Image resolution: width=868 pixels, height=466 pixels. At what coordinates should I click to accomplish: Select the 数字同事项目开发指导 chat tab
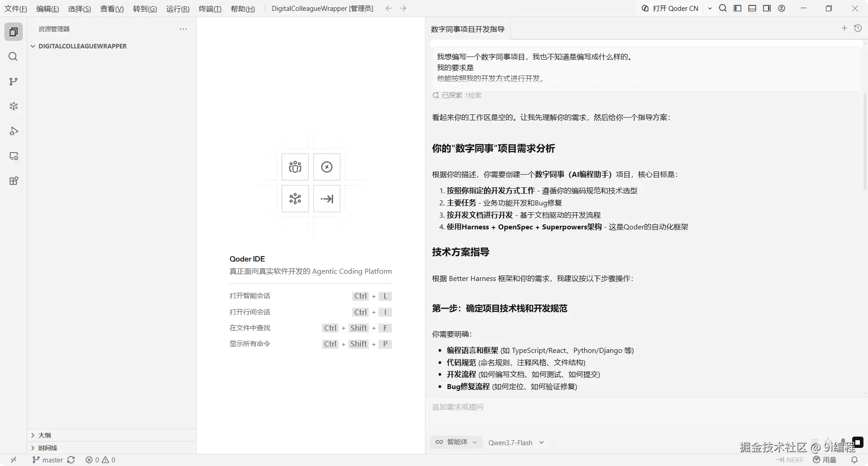pos(467,29)
